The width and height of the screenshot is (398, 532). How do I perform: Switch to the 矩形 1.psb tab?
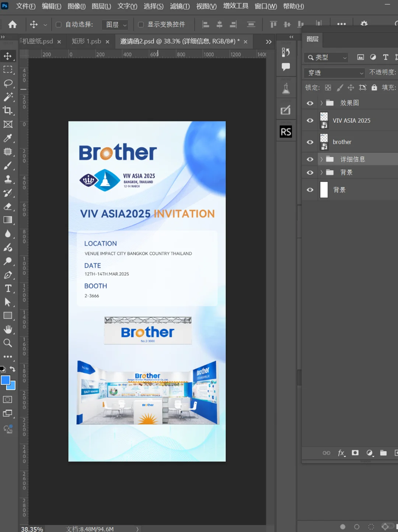click(x=87, y=41)
